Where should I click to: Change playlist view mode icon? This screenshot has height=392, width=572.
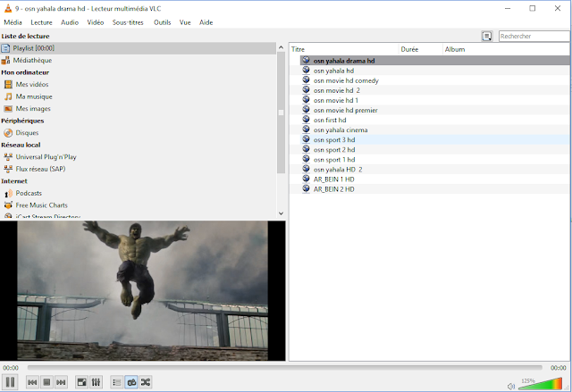click(x=487, y=36)
